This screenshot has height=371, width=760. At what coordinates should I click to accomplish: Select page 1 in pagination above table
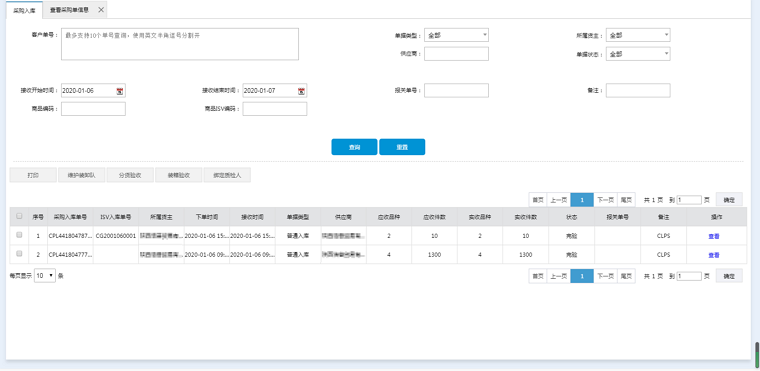coord(582,200)
